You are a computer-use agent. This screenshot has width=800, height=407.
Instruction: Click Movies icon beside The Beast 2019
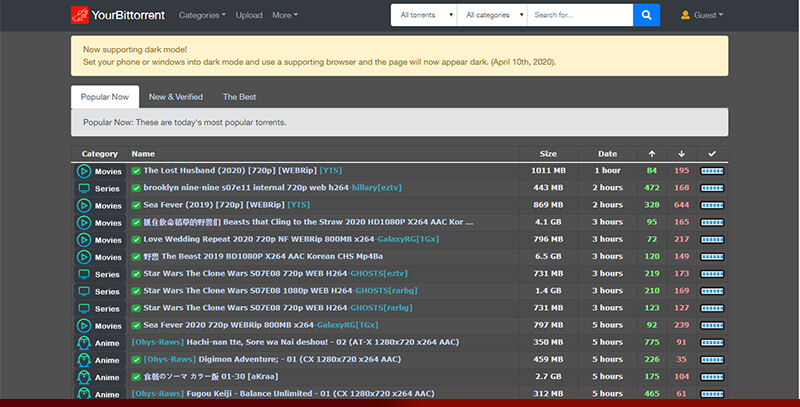coord(84,257)
